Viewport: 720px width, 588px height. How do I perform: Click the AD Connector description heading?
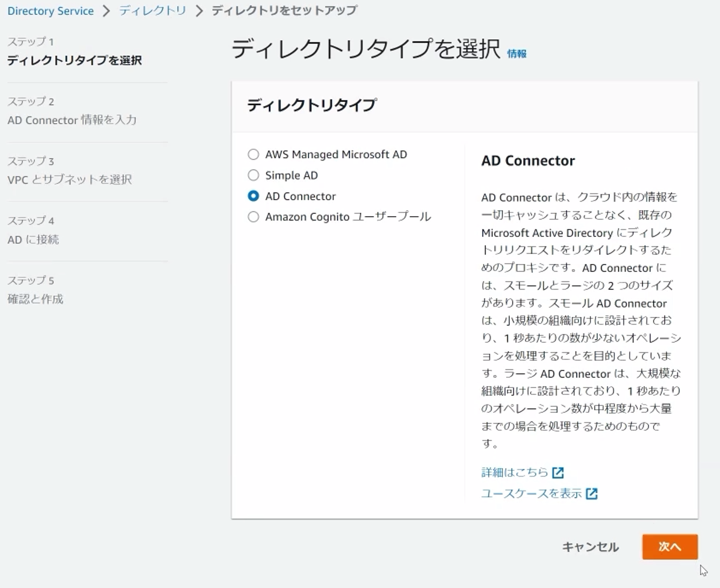[x=528, y=161]
